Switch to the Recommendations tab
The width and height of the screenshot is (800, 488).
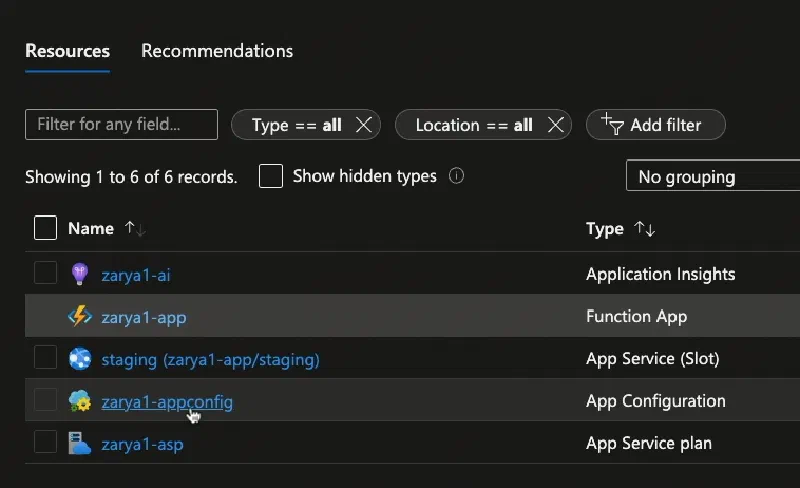pos(217,51)
